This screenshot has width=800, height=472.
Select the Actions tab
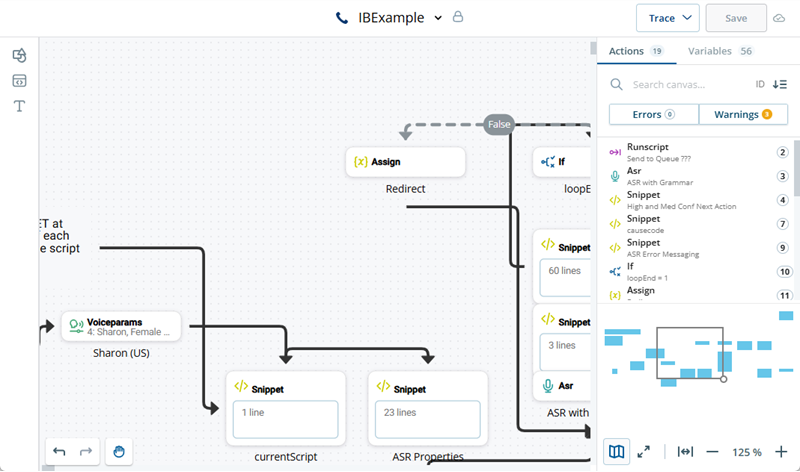[x=635, y=51]
